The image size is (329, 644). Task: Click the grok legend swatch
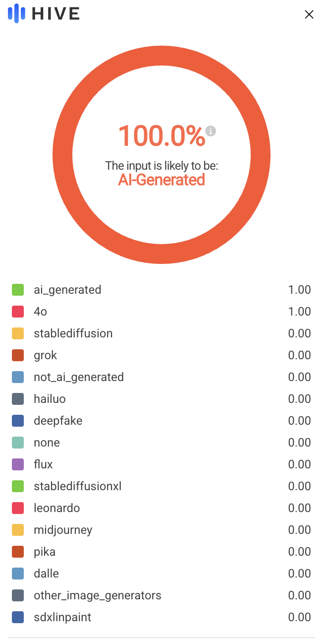18,355
